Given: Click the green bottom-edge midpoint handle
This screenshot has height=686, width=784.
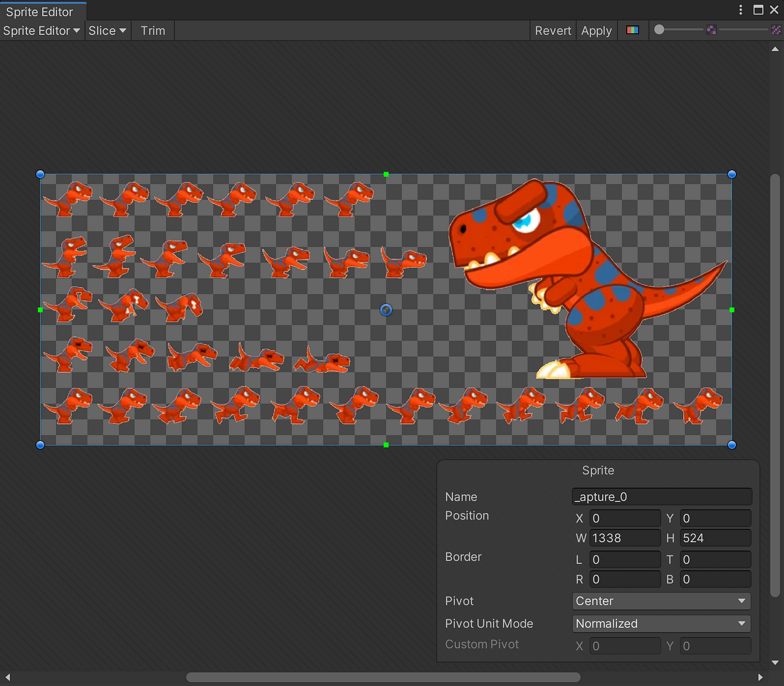Looking at the screenshot, I should point(386,445).
